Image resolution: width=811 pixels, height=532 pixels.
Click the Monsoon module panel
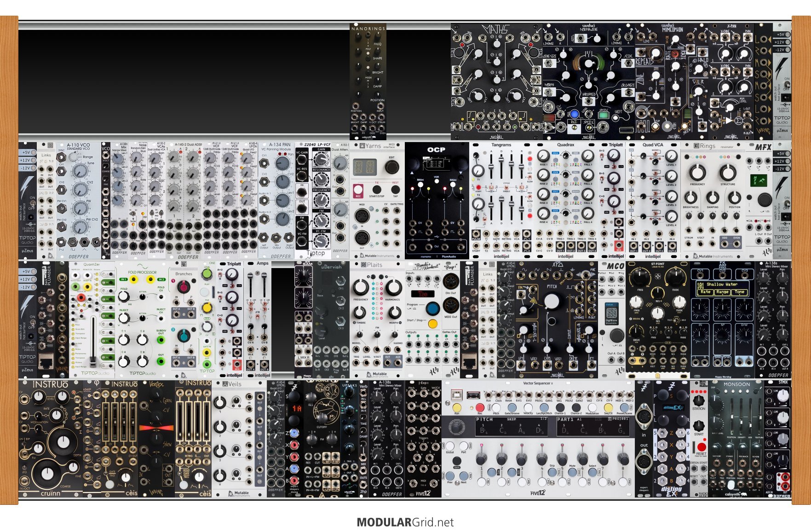(x=736, y=439)
